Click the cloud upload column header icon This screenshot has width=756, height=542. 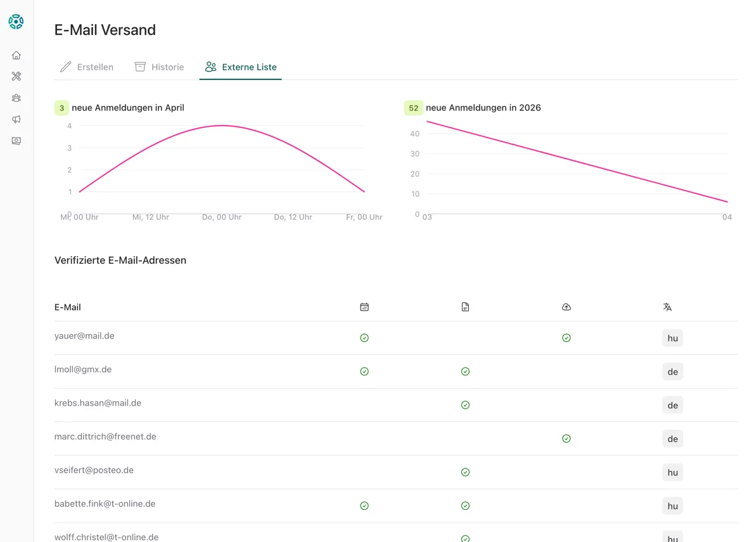coord(567,307)
